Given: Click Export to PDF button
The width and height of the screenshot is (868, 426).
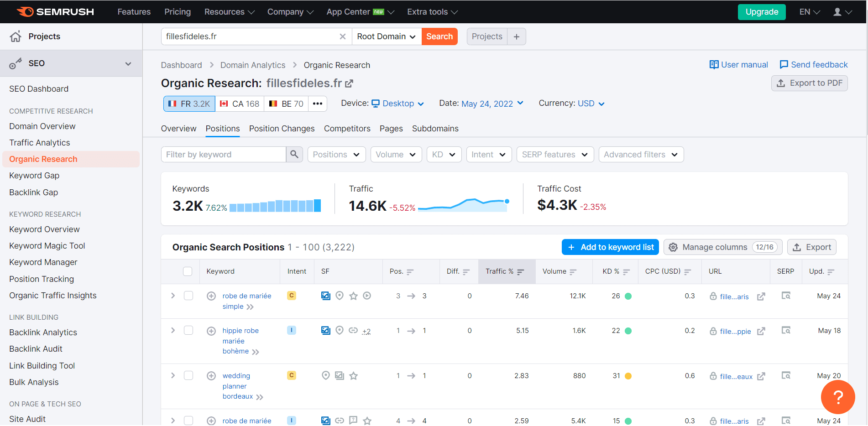Looking at the screenshot, I should (x=810, y=83).
